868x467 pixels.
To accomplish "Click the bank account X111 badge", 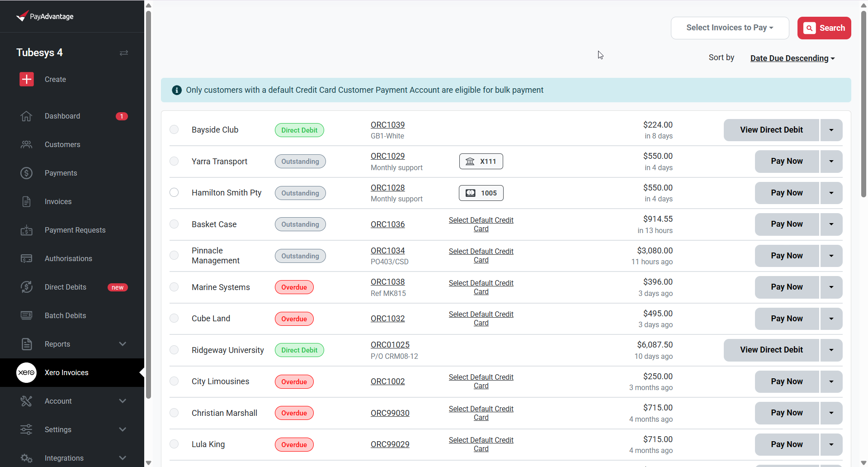I will point(481,162).
